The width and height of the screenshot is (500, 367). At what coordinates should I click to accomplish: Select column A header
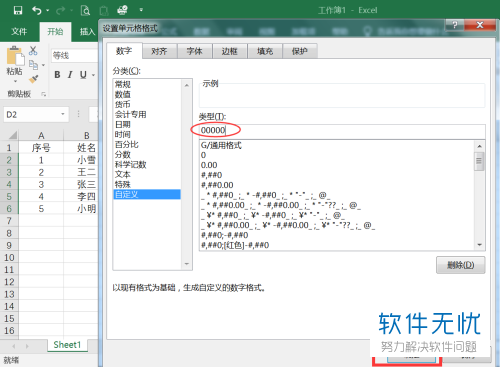coord(41,135)
